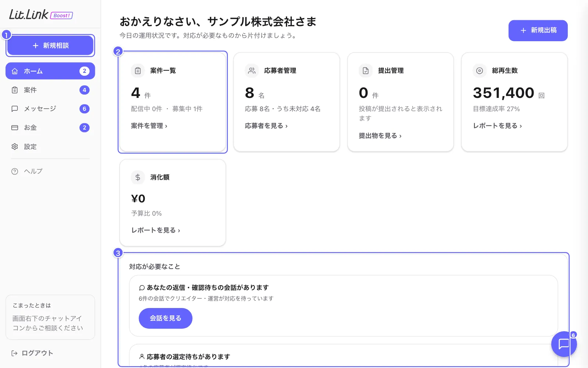588x368 pixels.
Task: Click the clipboard icon on 案件一覧 card
Action: pyautogui.click(x=138, y=71)
